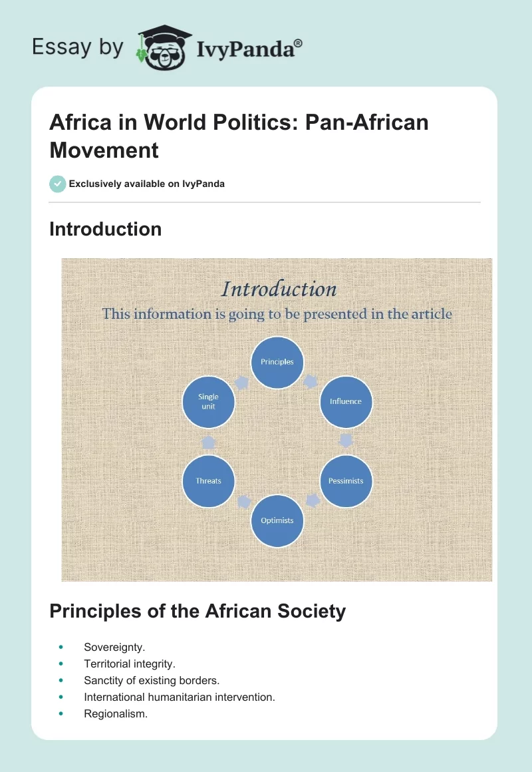Click the 'Territorial integrity' bullet item

(129, 664)
